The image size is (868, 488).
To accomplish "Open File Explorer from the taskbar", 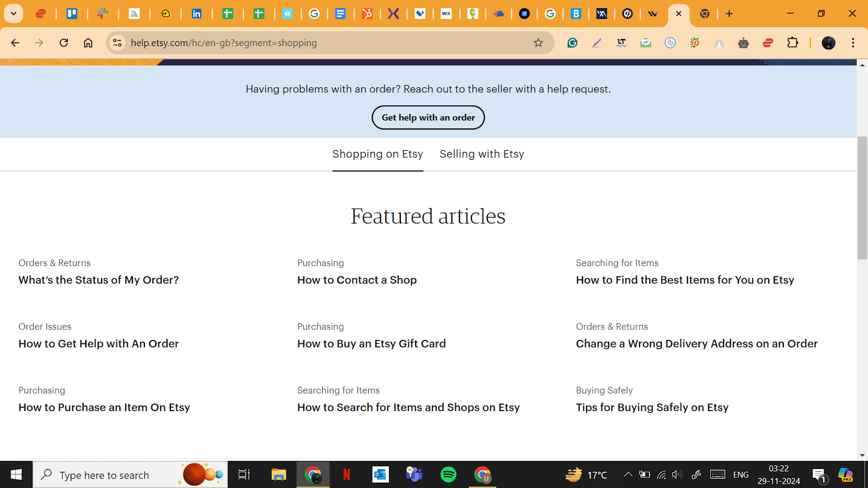I will pyautogui.click(x=278, y=475).
